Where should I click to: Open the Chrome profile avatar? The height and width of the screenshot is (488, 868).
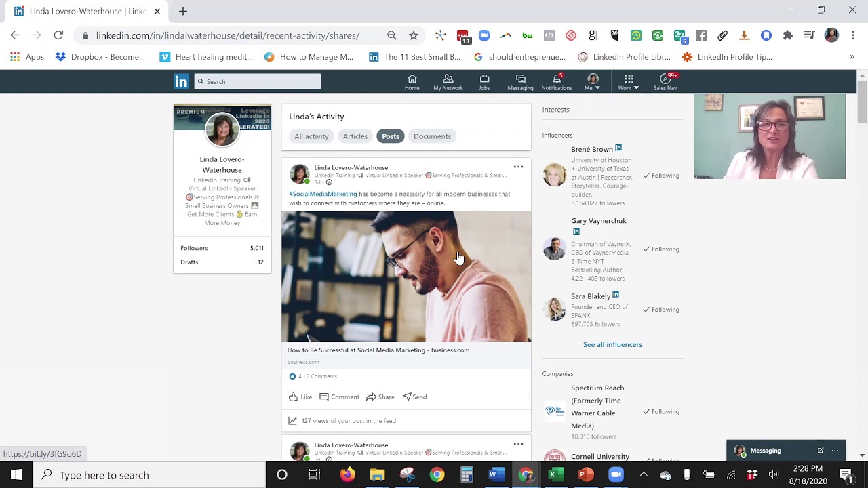point(831,35)
